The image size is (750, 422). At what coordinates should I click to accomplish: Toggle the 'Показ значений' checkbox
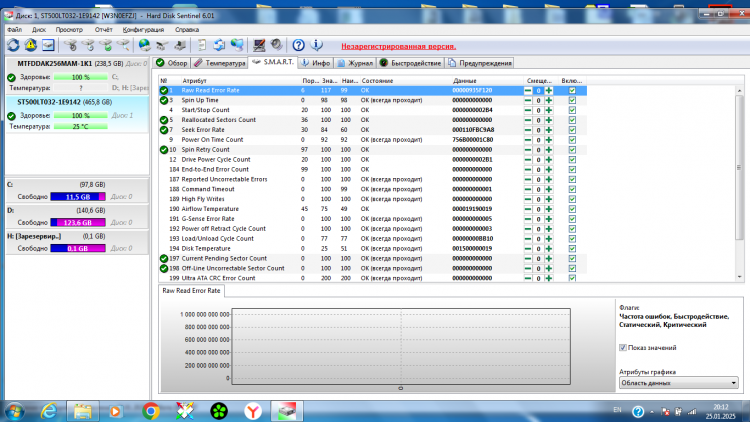[x=623, y=348]
